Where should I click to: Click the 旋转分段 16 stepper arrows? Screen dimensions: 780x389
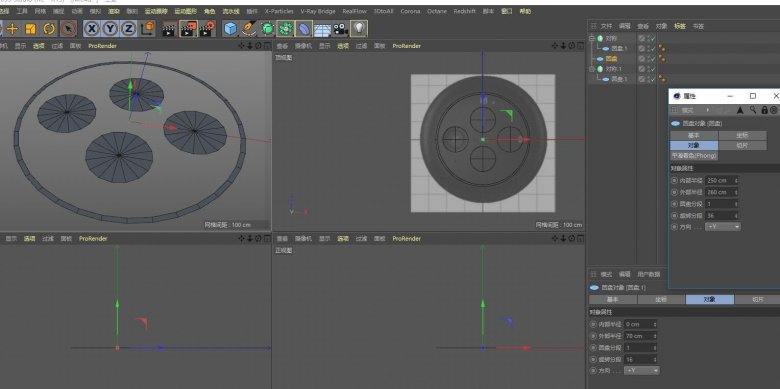656,359
